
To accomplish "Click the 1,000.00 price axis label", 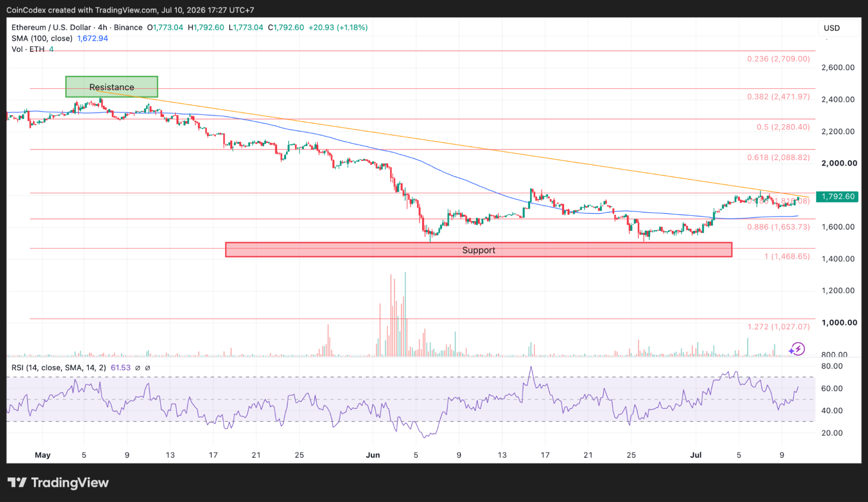I will pos(839,322).
